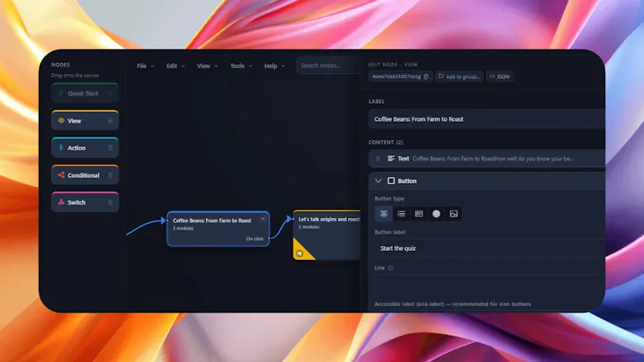Grab the drag handle on the Conditional palette item
The image size is (644, 362).
(110, 175)
